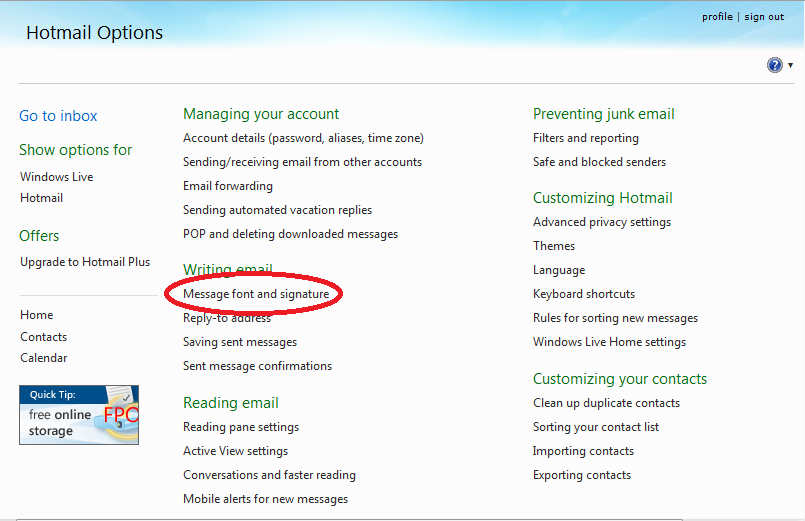The width and height of the screenshot is (805, 521).
Task: Open Account details settings
Action: [x=303, y=138]
